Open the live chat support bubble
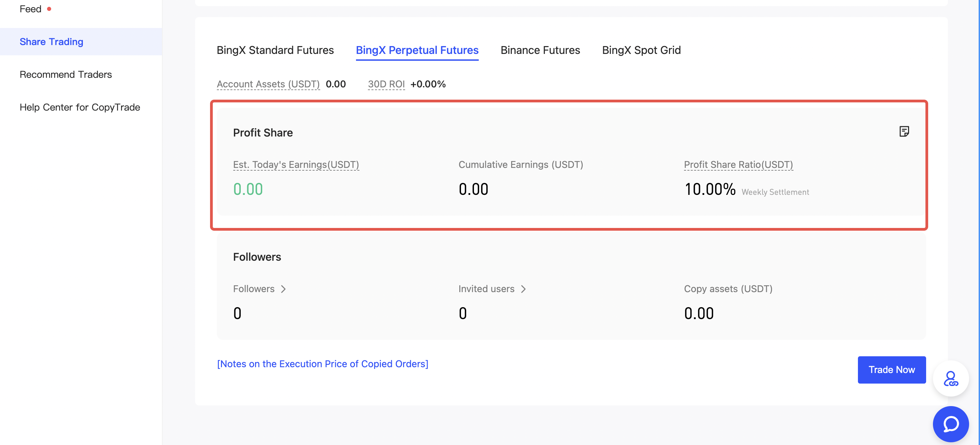 coord(950,423)
